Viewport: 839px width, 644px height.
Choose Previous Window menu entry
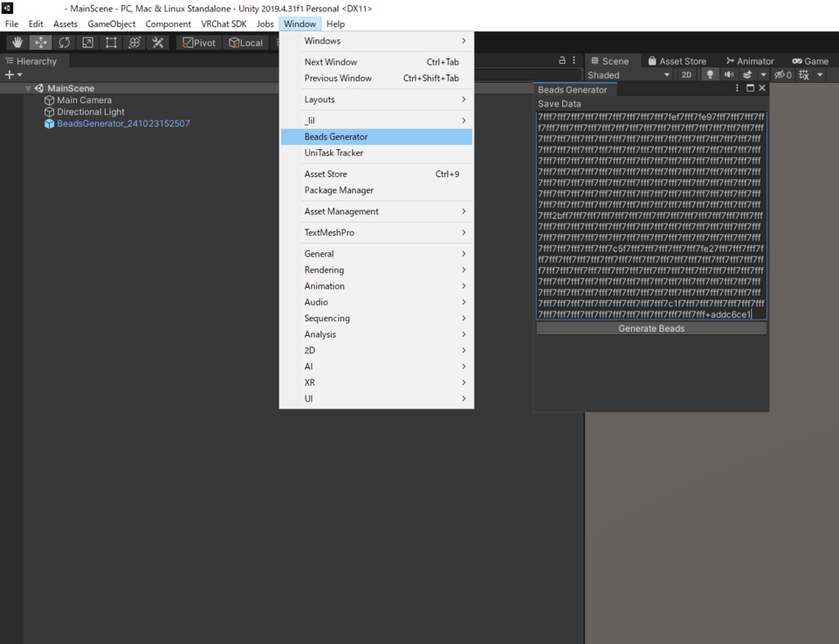coord(377,78)
